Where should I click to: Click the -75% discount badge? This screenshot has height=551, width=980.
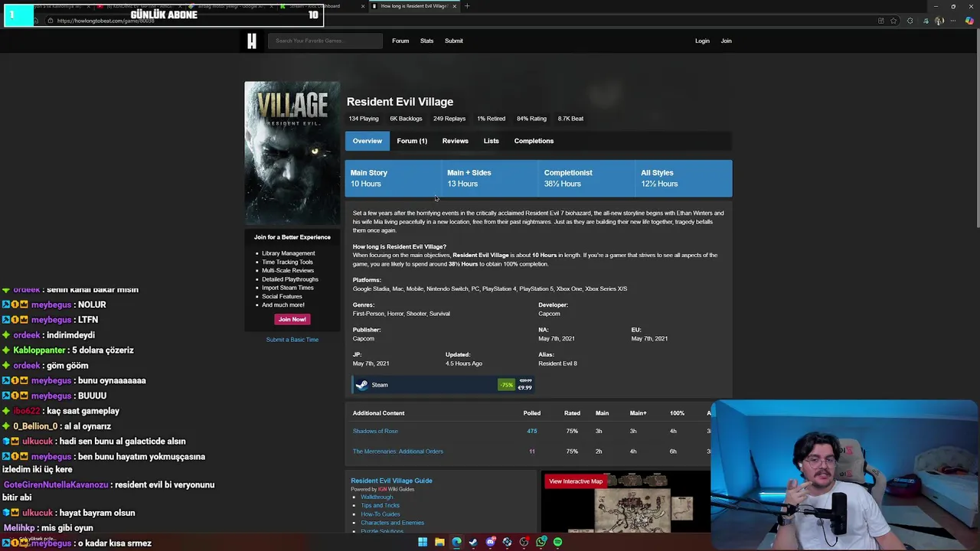coord(506,385)
